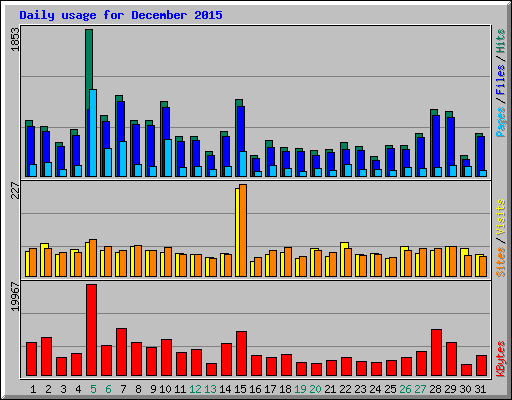This screenshot has height=400, width=512.
Task: Select green weekend day 5 label
Action: point(93,389)
